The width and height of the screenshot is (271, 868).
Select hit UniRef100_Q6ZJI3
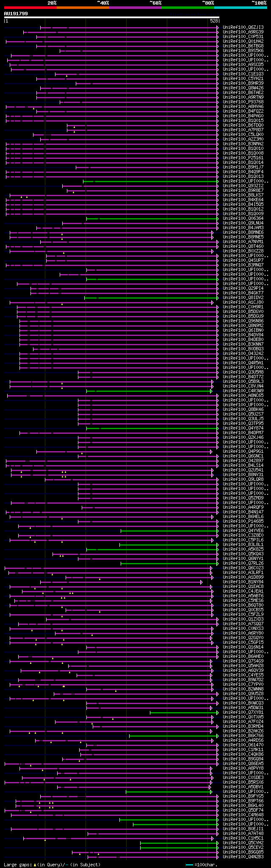(x=243, y=27)
